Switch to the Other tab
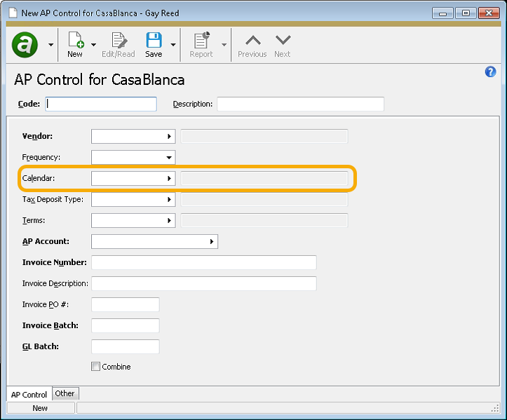507x420 pixels. [x=65, y=393]
